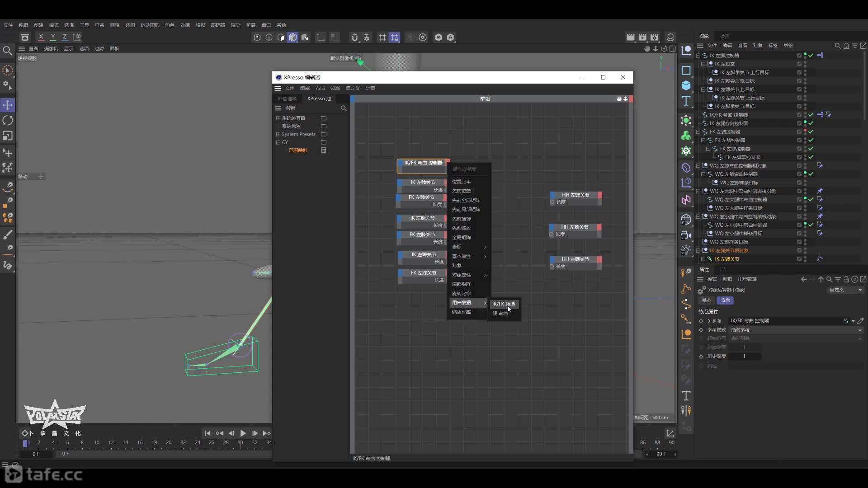Expand System Presets folder in XPresso pool
The width and height of the screenshot is (868, 488).
click(x=278, y=134)
